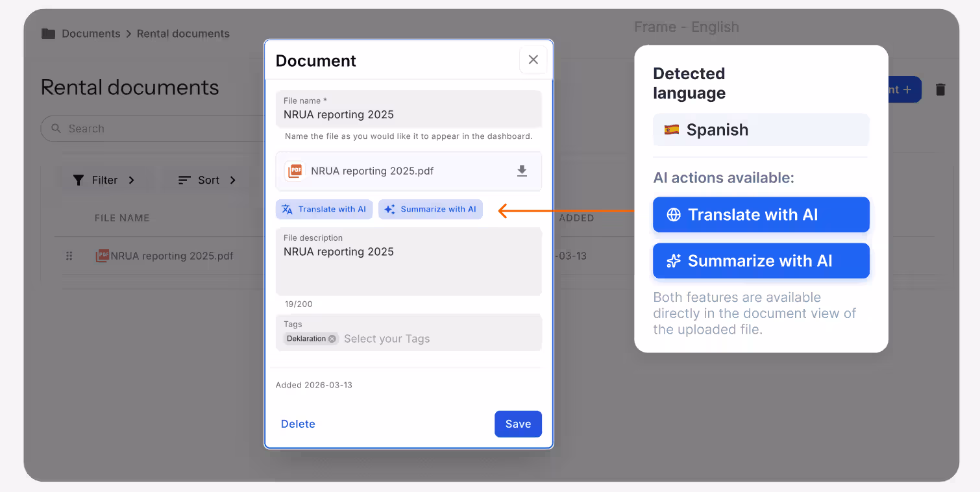Click the Save button
This screenshot has height=492, width=980.
[x=518, y=424]
